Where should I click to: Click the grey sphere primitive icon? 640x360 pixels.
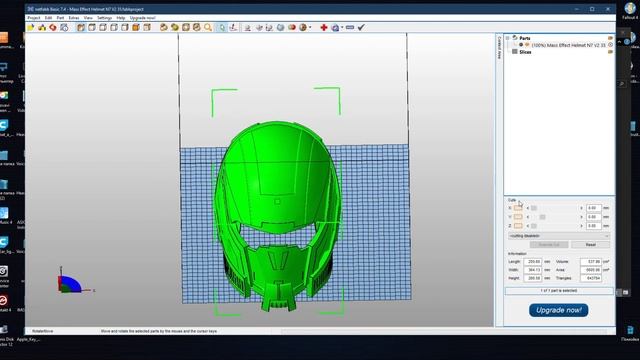pyautogui.click(x=280, y=27)
